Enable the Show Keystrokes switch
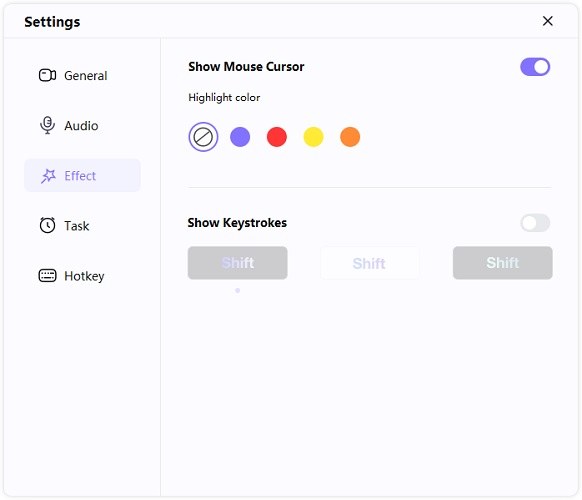582x500 pixels. coord(535,223)
